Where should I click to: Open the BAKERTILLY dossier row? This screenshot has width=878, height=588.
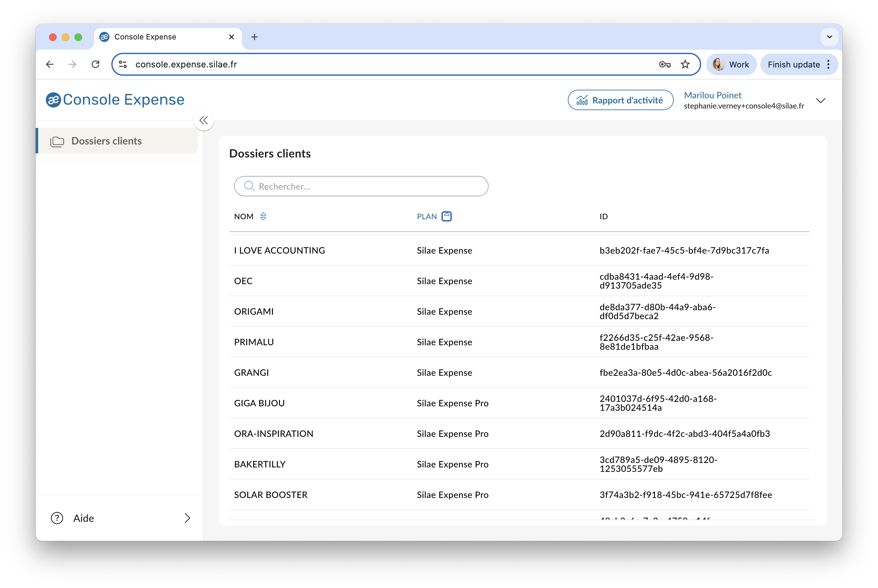519,464
